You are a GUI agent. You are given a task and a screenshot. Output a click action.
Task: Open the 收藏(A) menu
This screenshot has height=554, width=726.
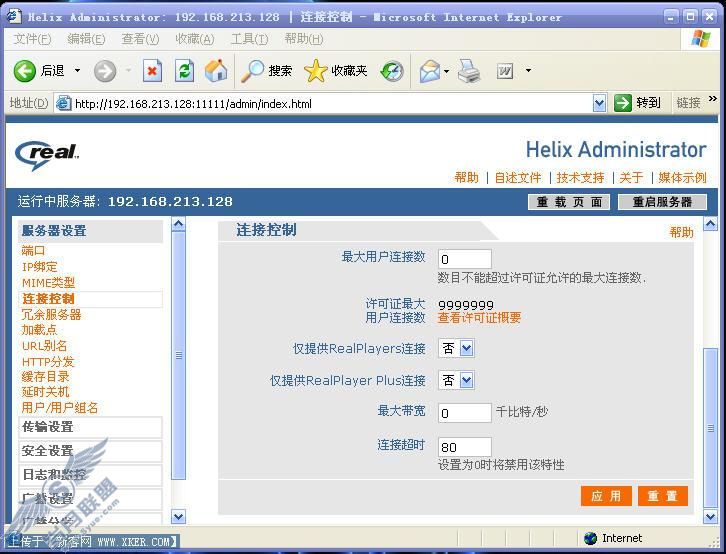[x=195, y=39]
